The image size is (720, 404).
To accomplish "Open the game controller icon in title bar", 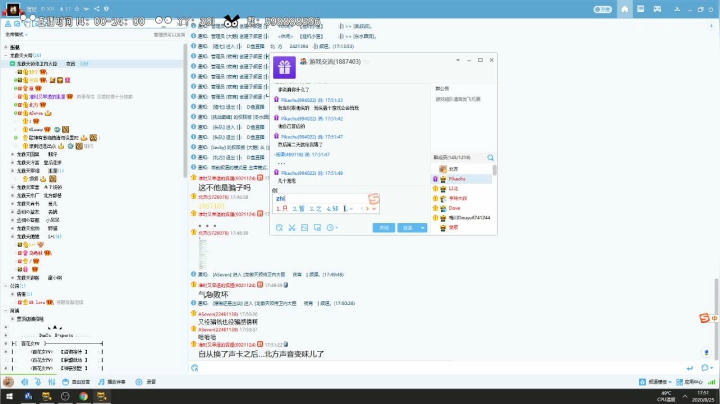I will [x=658, y=9].
